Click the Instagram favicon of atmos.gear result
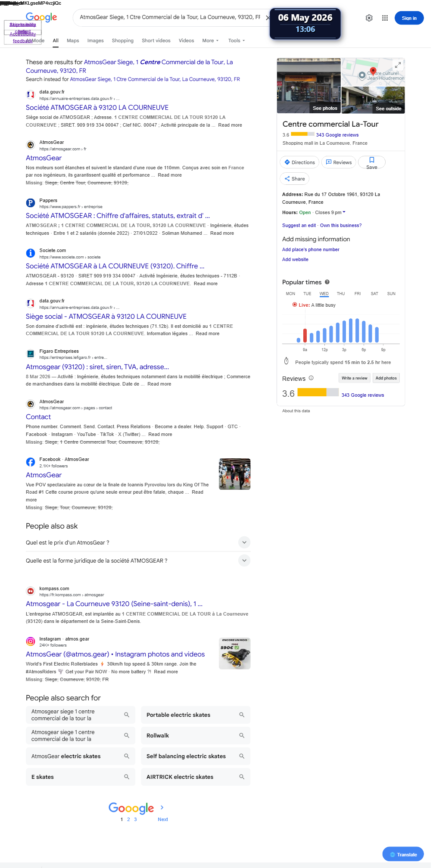The image size is (436, 868). [31, 641]
